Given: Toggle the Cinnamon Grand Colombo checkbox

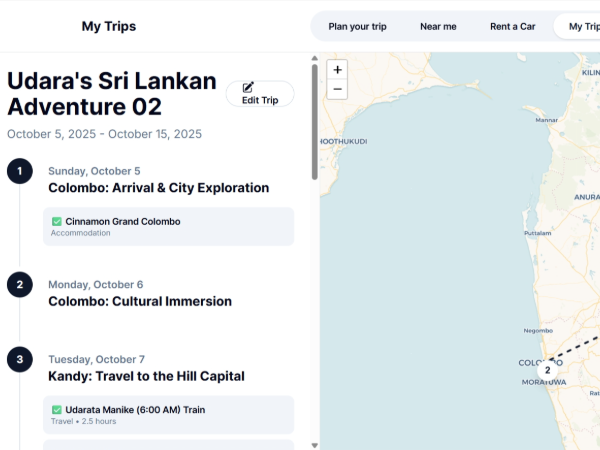Looking at the screenshot, I should (x=57, y=221).
